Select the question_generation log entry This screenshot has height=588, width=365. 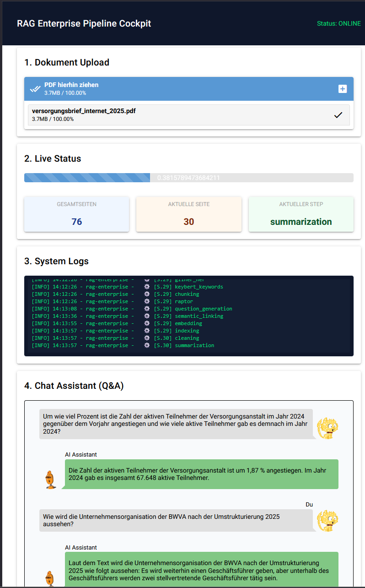point(203,309)
